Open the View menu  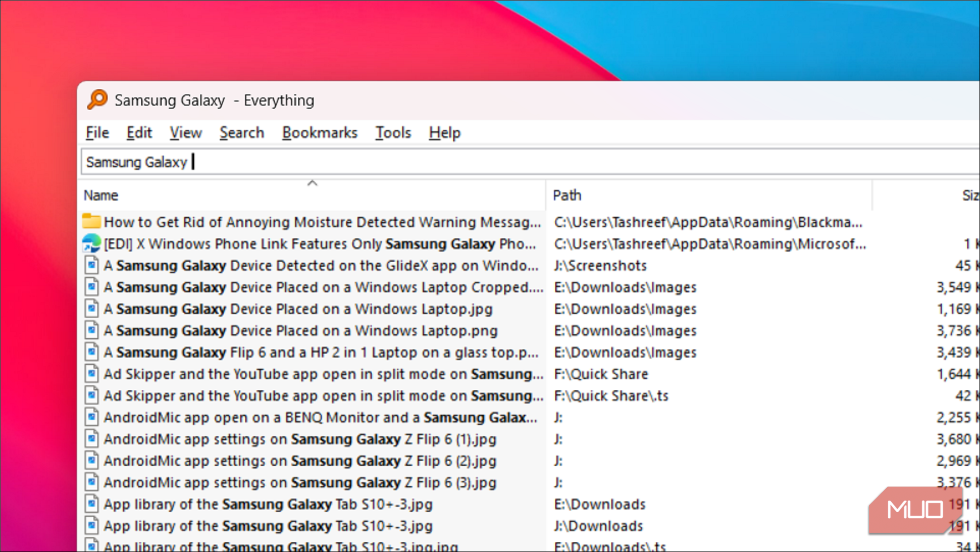[186, 133]
